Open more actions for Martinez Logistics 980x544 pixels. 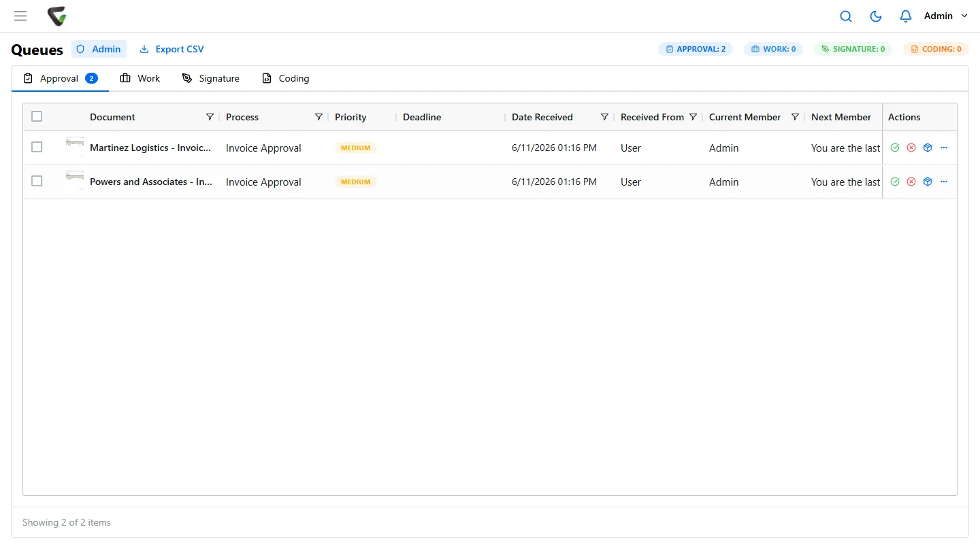click(944, 148)
